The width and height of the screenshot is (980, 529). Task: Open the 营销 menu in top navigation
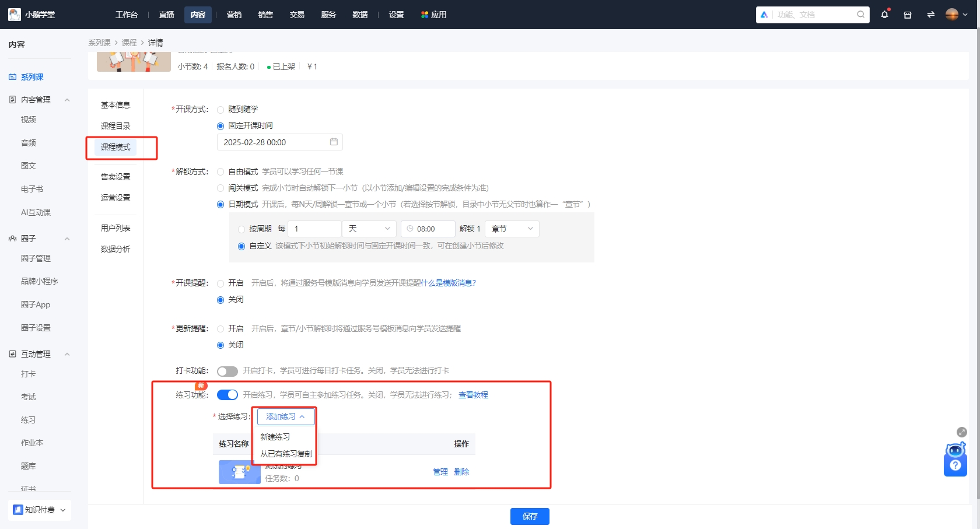(x=234, y=15)
